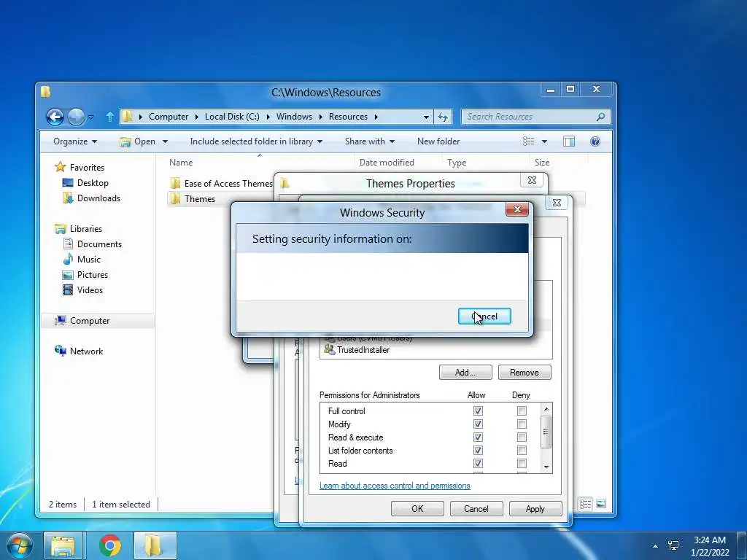Click Windows in the address breadcrumb
This screenshot has height=560, width=747.
point(294,117)
